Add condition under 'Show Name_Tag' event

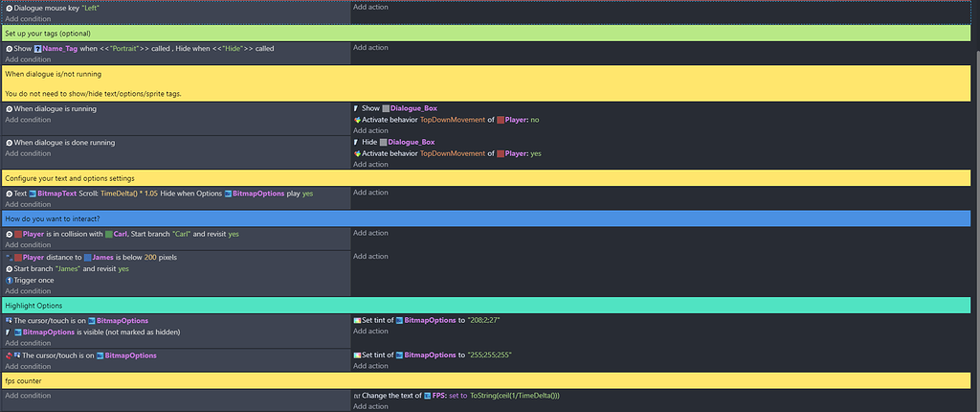click(x=28, y=59)
